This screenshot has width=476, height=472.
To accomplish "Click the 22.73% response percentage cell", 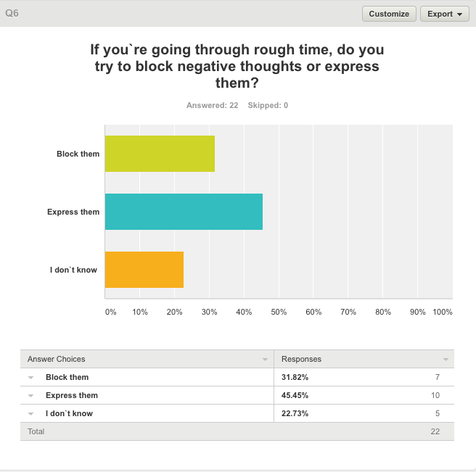I will pyautogui.click(x=294, y=414).
